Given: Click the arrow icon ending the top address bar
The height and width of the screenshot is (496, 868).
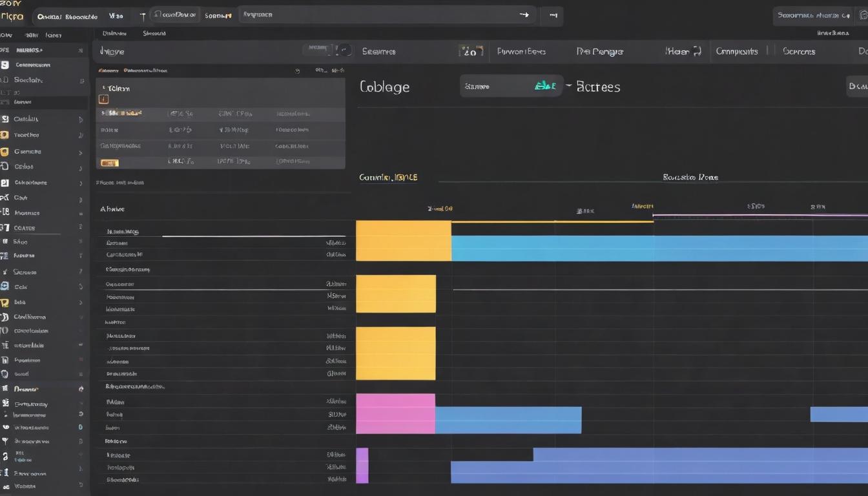Looking at the screenshot, I should coord(524,15).
